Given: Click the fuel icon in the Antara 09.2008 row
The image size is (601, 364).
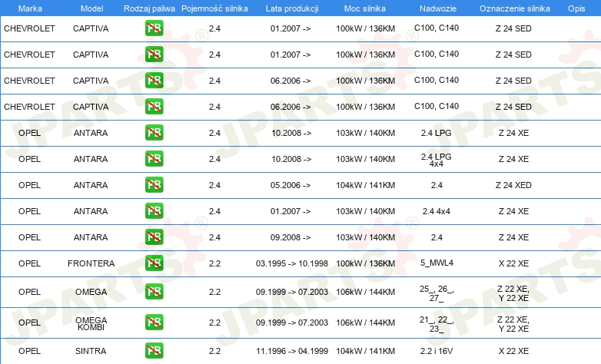Looking at the screenshot, I should coord(154,237).
